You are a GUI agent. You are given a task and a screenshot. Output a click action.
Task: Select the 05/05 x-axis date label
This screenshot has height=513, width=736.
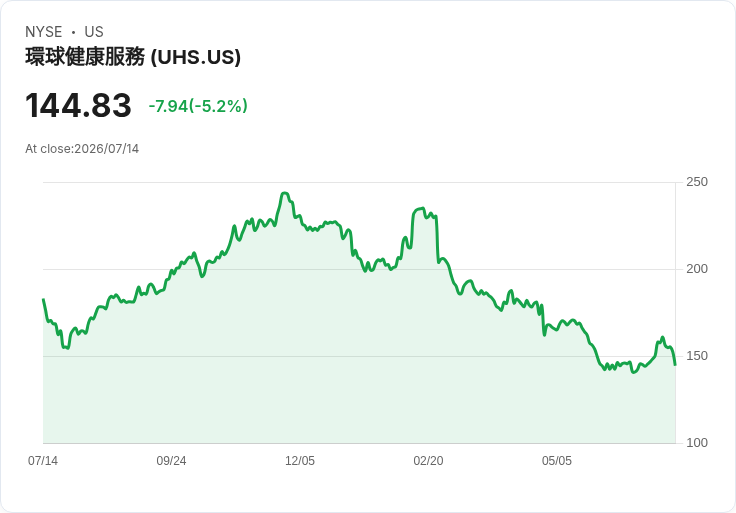[x=557, y=461]
